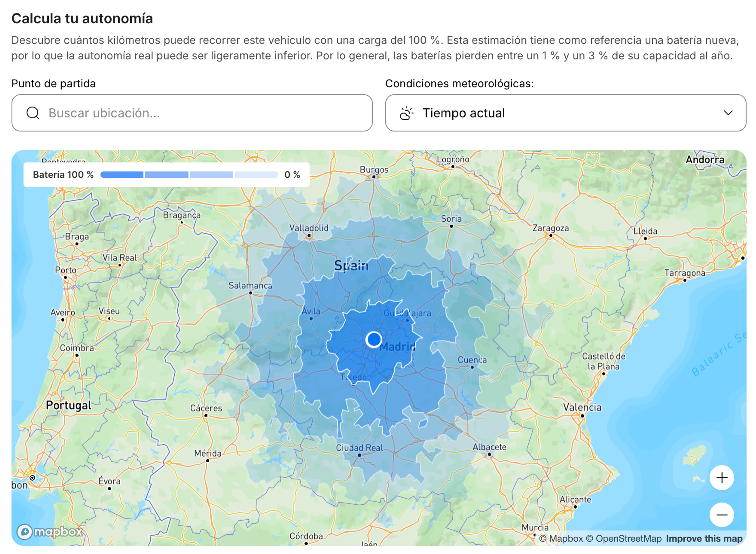Screen dimensions: 756x554
Task: Click the Viseu city label
Action: coord(109,311)
